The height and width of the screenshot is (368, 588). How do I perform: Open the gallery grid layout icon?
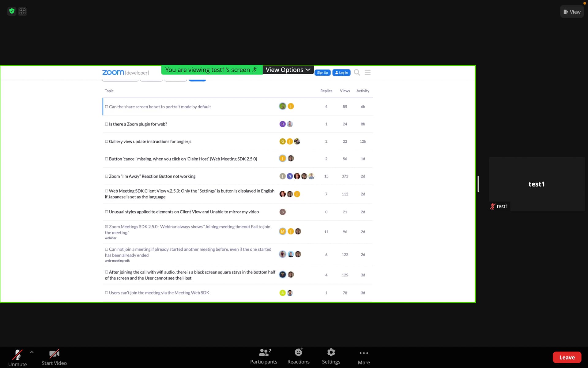coord(22,11)
